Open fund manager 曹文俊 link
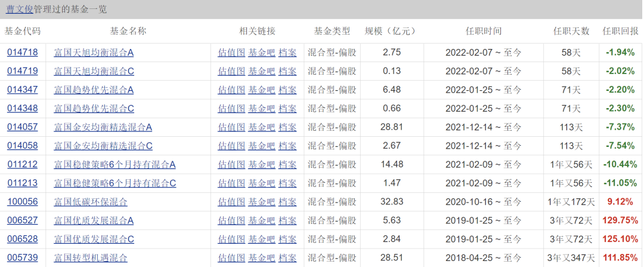 pyautogui.click(x=19, y=10)
